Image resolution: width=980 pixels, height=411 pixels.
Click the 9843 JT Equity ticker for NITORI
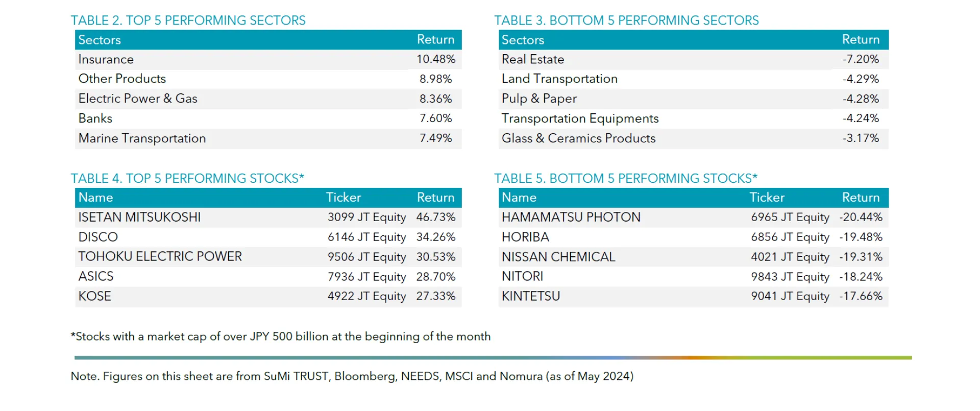pyautogui.click(x=790, y=277)
